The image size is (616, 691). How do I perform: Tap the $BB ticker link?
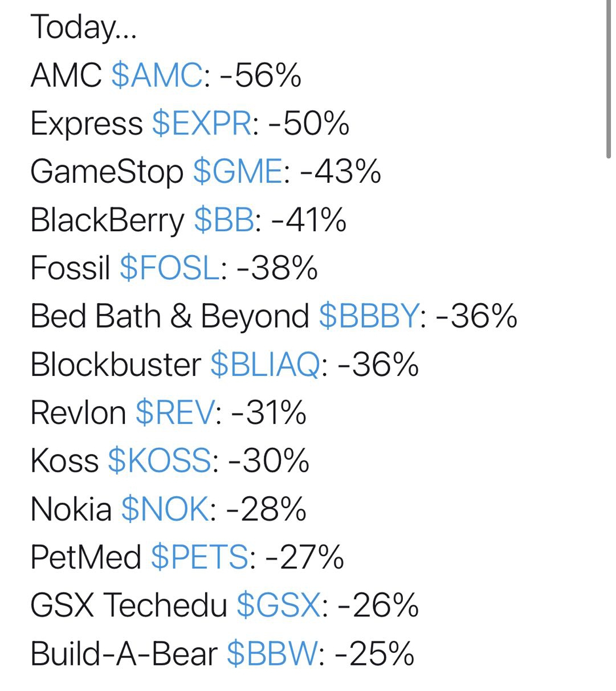click(224, 220)
